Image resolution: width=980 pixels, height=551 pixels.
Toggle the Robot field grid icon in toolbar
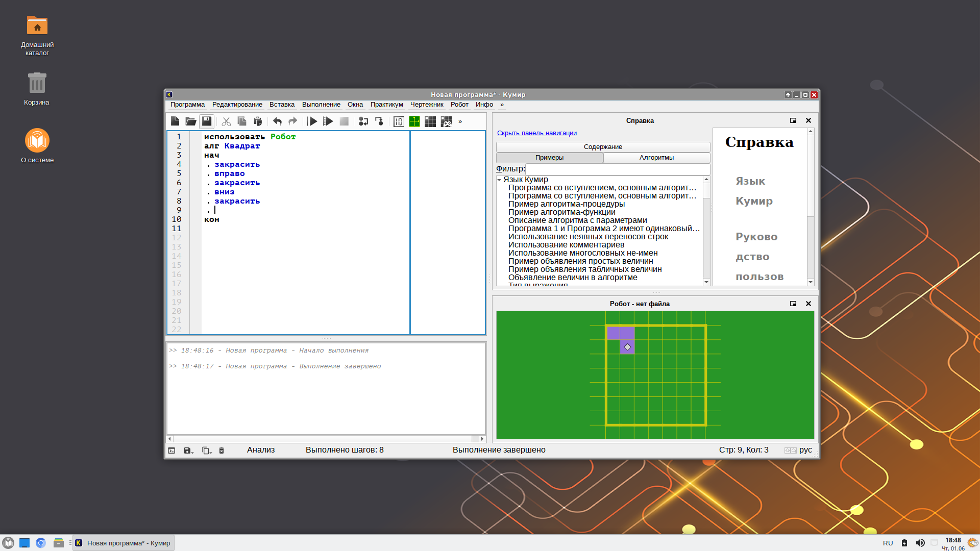[x=430, y=121]
